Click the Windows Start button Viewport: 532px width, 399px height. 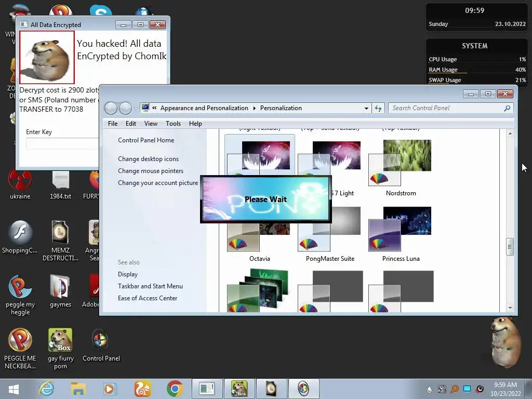point(14,389)
